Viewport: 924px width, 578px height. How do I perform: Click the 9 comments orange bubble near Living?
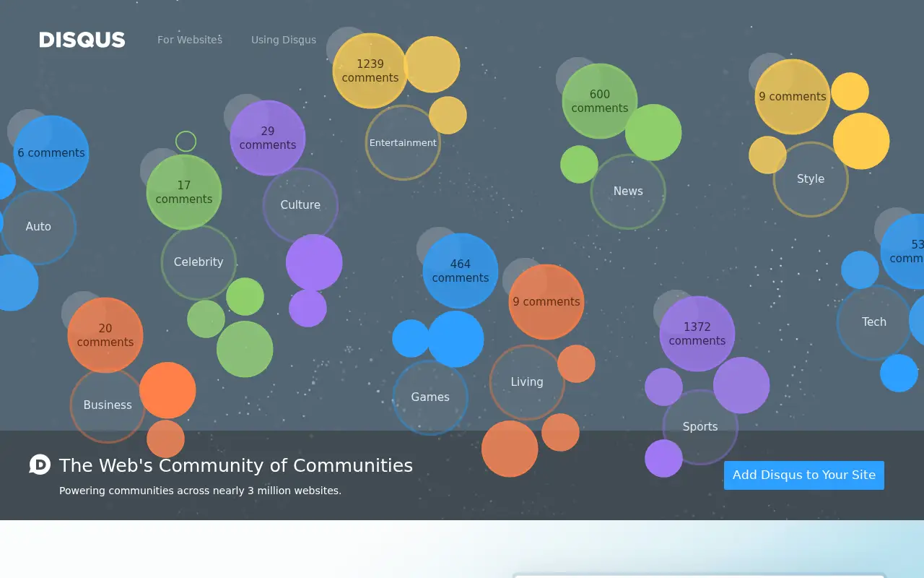(546, 302)
